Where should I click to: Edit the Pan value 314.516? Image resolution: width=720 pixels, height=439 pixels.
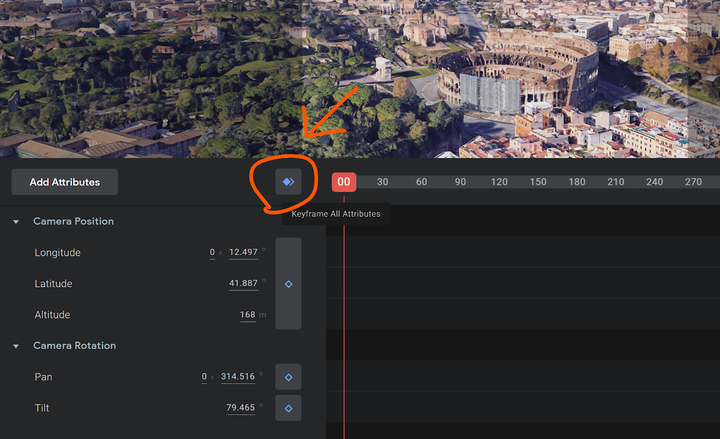pyautogui.click(x=238, y=377)
